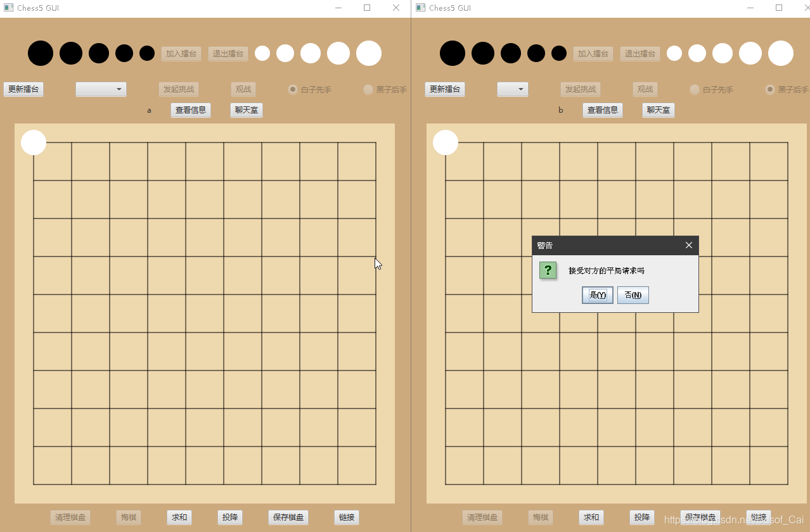
Task: Click 清理棋盘 in left window
Action: click(x=70, y=517)
